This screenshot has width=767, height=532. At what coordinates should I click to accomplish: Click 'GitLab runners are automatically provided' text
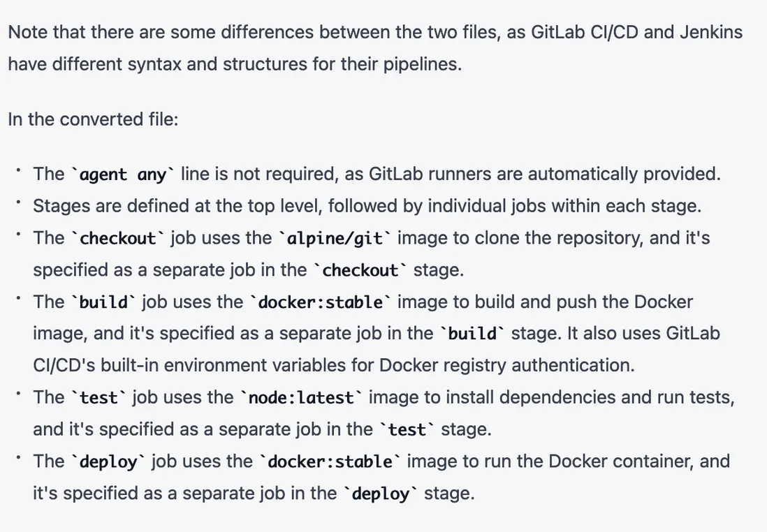coord(544,174)
